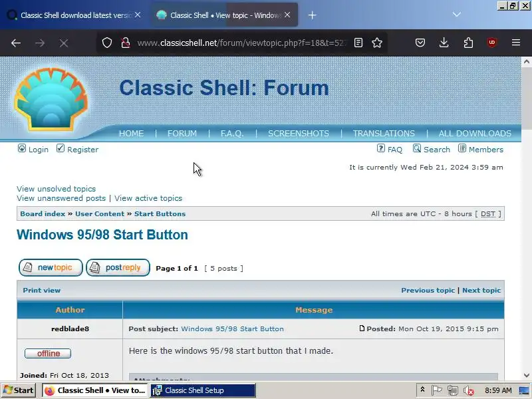Click the Windows 95/98 Start Button topic title
Image resolution: width=532 pixels, height=399 pixels.
point(102,235)
